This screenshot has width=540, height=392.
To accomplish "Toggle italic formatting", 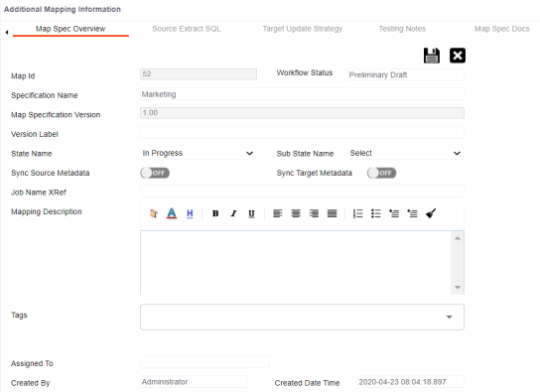I will point(233,213).
